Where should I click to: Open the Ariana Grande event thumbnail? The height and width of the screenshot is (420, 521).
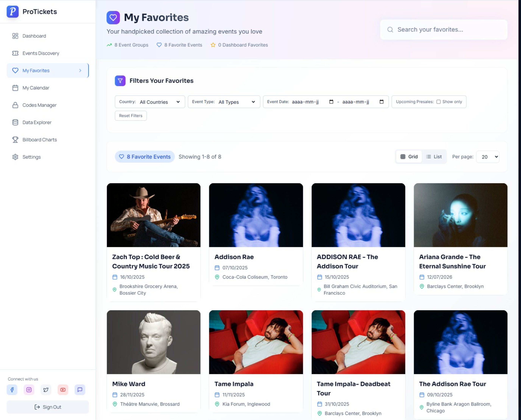click(460, 215)
